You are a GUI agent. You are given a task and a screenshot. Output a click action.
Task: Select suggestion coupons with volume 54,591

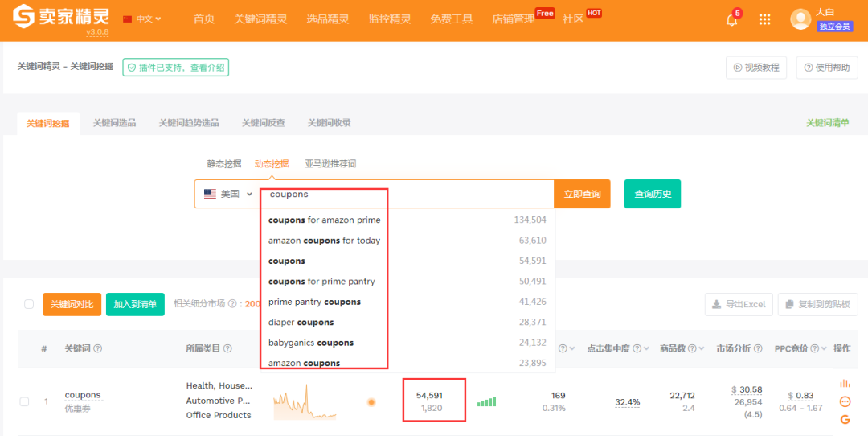tap(407, 261)
